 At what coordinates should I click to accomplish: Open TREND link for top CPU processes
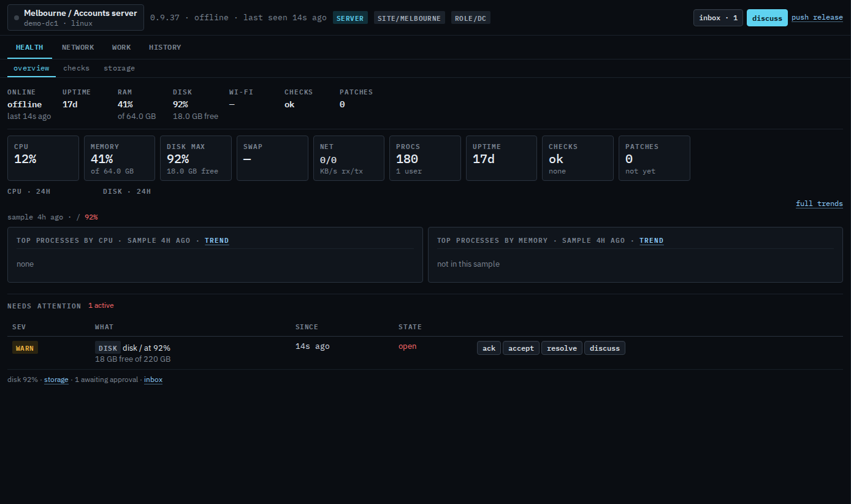[216, 240]
